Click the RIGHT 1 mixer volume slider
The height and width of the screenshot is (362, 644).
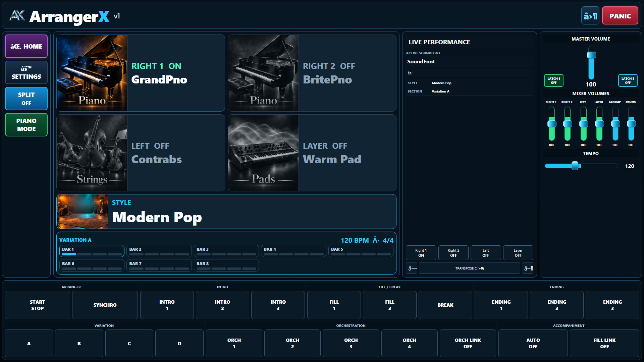[x=551, y=124]
